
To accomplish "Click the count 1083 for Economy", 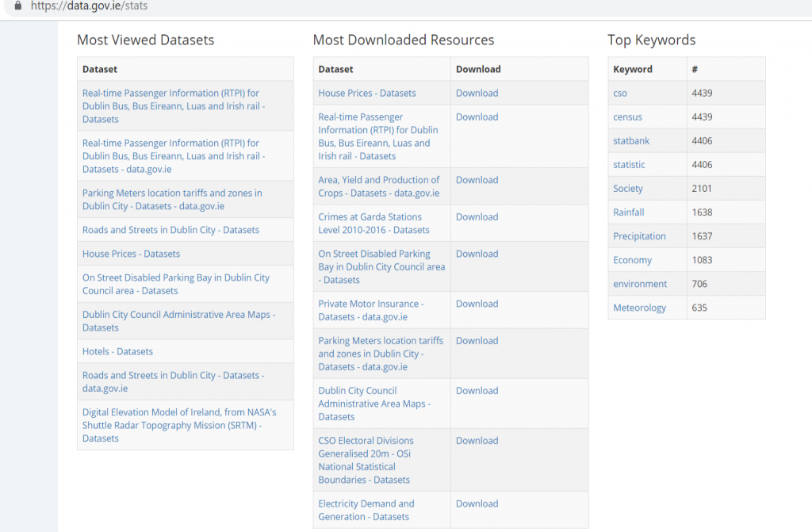I will pyautogui.click(x=703, y=260).
